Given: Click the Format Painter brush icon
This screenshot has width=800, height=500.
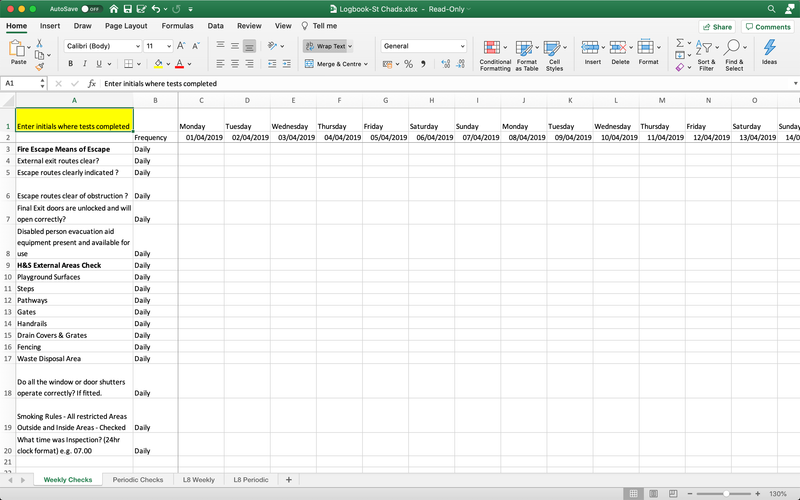Looking at the screenshot, I should 39,67.
